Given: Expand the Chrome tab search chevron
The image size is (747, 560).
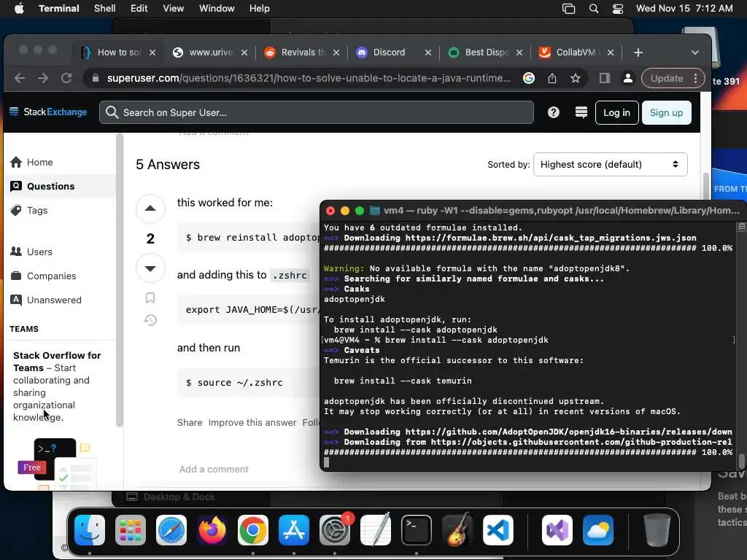Looking at the screenshot, I should coord(695,52).
